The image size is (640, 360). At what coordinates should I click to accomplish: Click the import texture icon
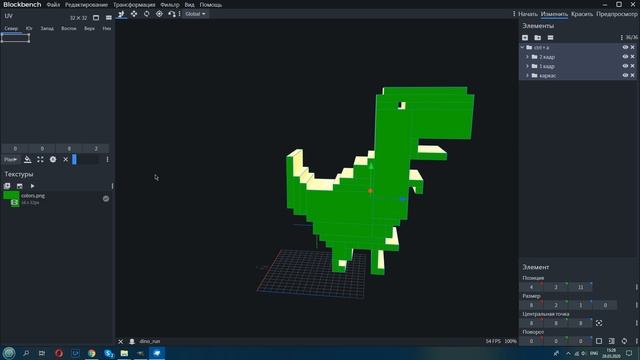7,186
